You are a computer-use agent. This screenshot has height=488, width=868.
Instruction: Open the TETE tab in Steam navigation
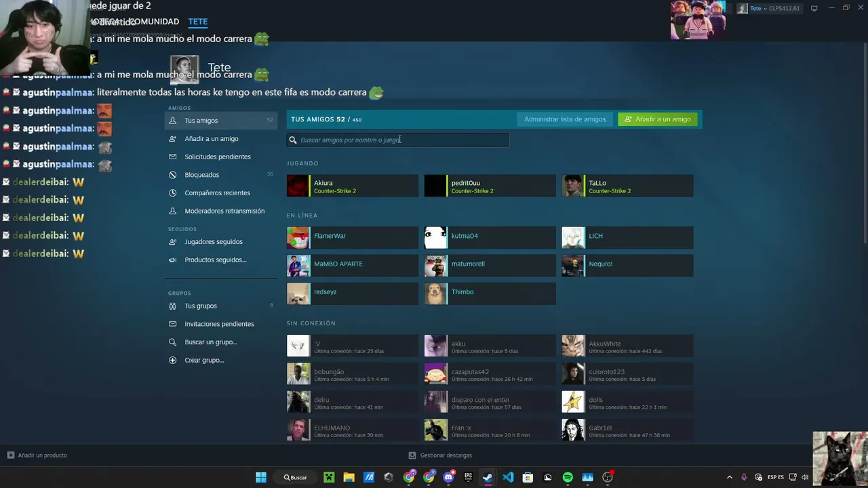198,22
